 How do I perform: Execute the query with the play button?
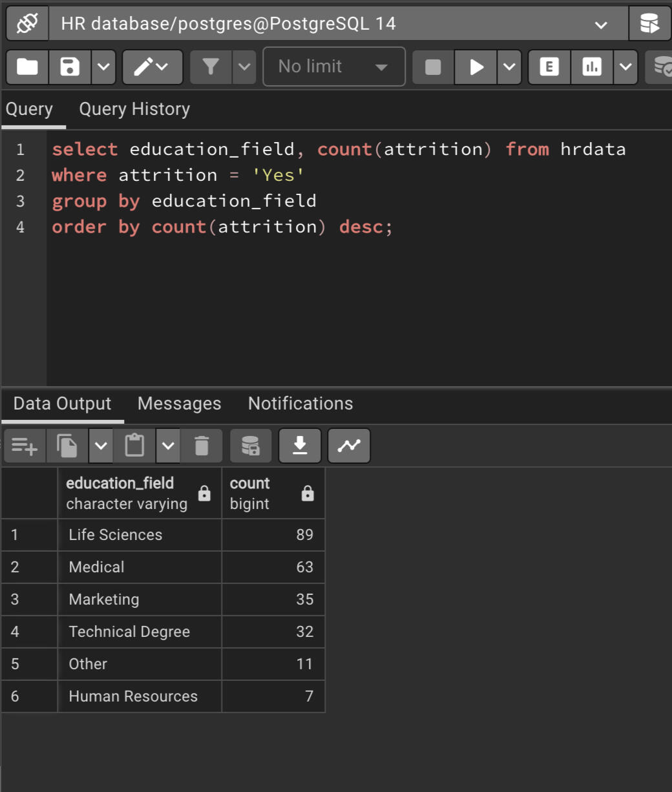point(476,67)
